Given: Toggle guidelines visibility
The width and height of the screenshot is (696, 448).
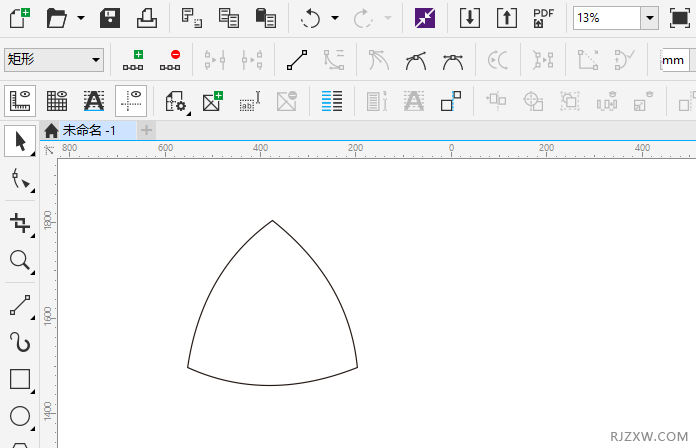Looking at the screenshot, I should click(x=130, y=101).
